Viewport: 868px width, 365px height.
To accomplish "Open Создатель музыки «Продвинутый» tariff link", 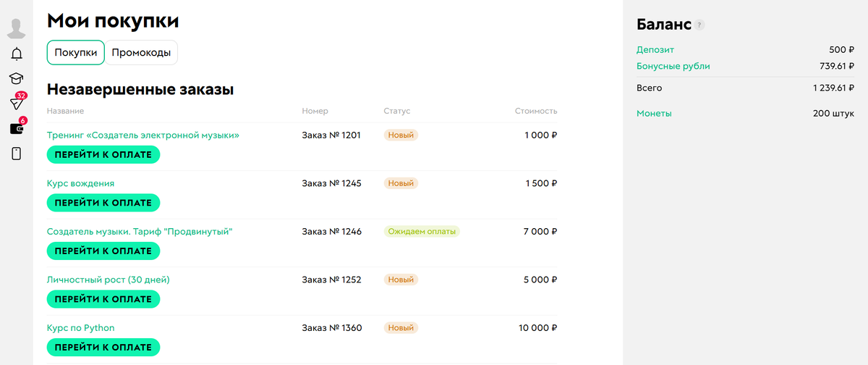I will point(140,232).
